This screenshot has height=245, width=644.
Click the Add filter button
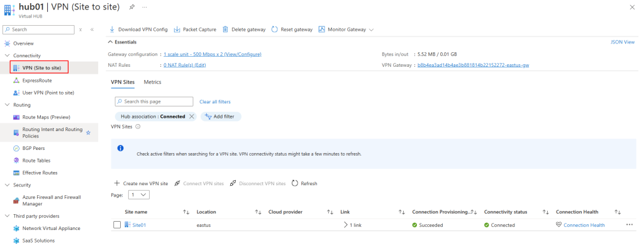[x=221, y=117]
